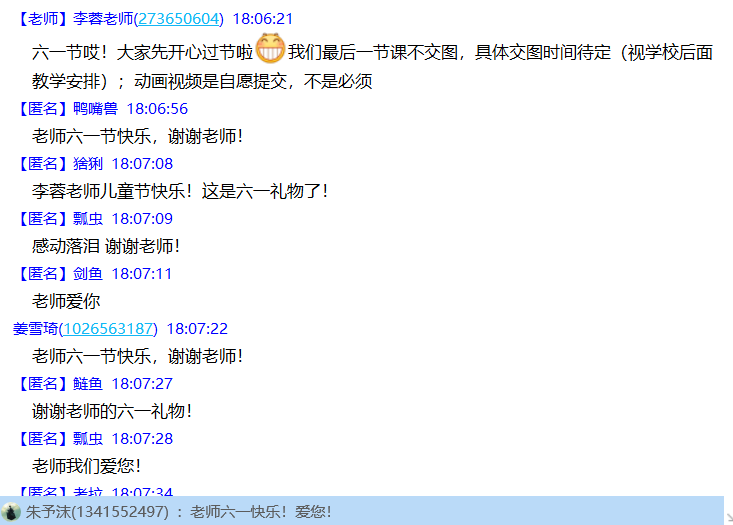
Task: Click the grinning emoji in teacher's message
Action: pos(270,48)
